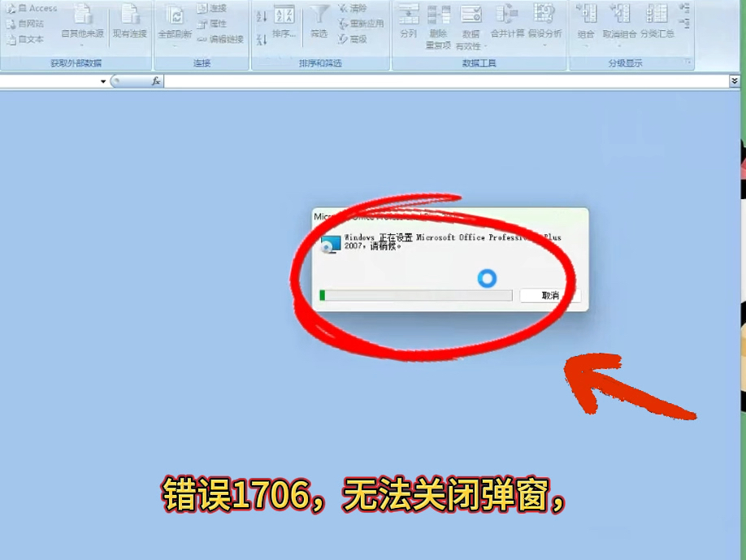Click Refresh All (全部刷新) icon

pos(175,24)
